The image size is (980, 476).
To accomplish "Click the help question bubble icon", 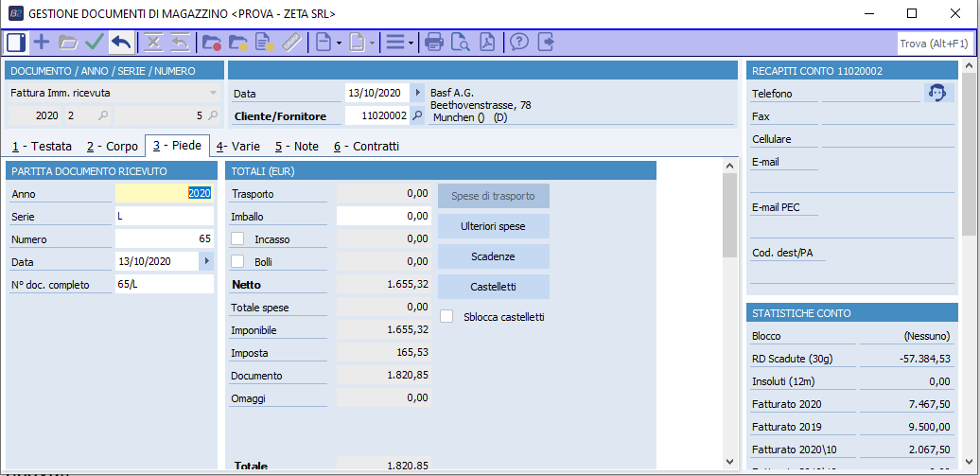I will point(519,43).
